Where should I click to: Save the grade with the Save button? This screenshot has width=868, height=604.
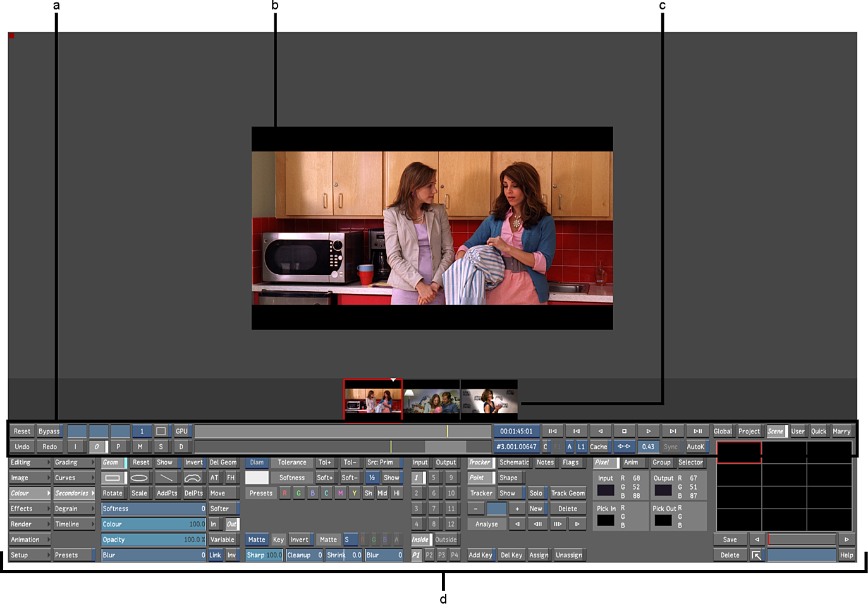(730, 540)
